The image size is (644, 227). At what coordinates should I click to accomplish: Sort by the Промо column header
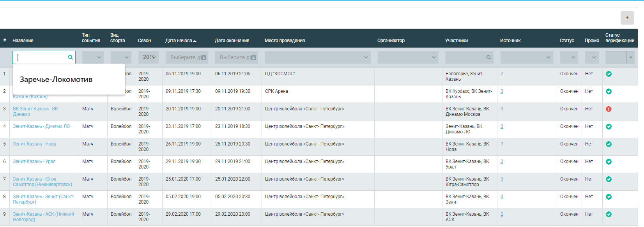592,41
